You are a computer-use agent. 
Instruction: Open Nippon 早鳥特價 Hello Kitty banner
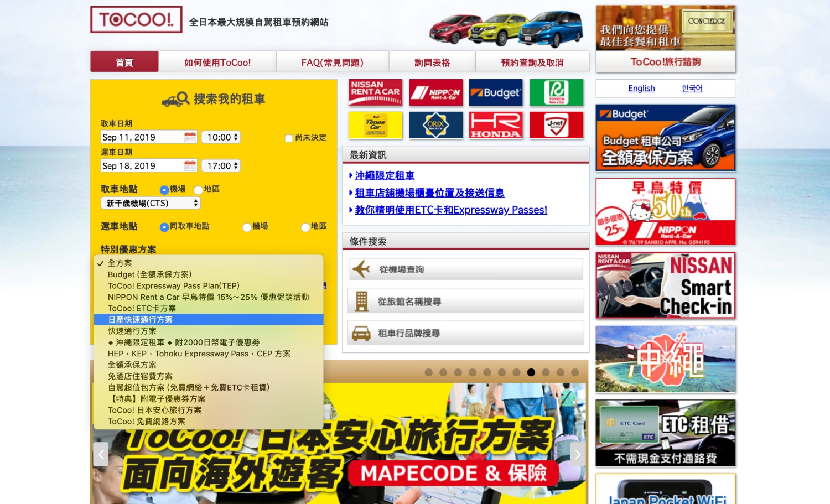click(x=666, y=211)
